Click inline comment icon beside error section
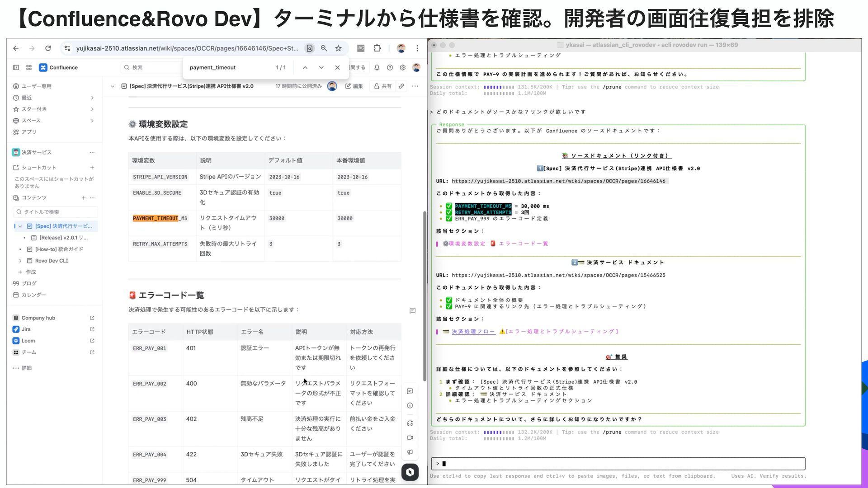The image size is (868, 488). (412, 311)
